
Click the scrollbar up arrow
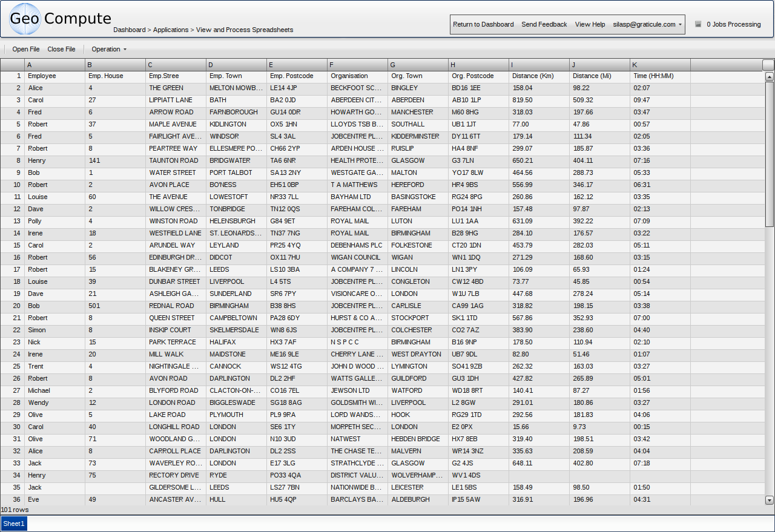click(x=770, y=77)
